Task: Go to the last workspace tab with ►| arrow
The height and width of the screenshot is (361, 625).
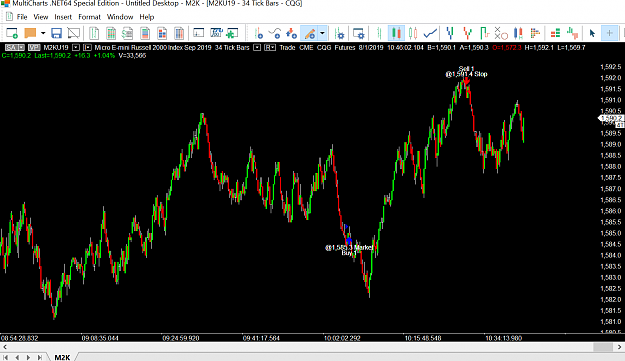Action: (39, 357)
